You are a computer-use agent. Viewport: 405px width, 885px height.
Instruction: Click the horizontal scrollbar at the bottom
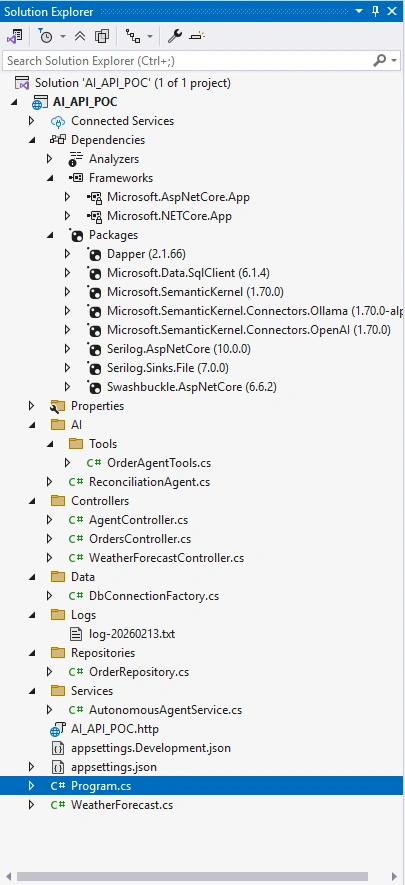192,877
